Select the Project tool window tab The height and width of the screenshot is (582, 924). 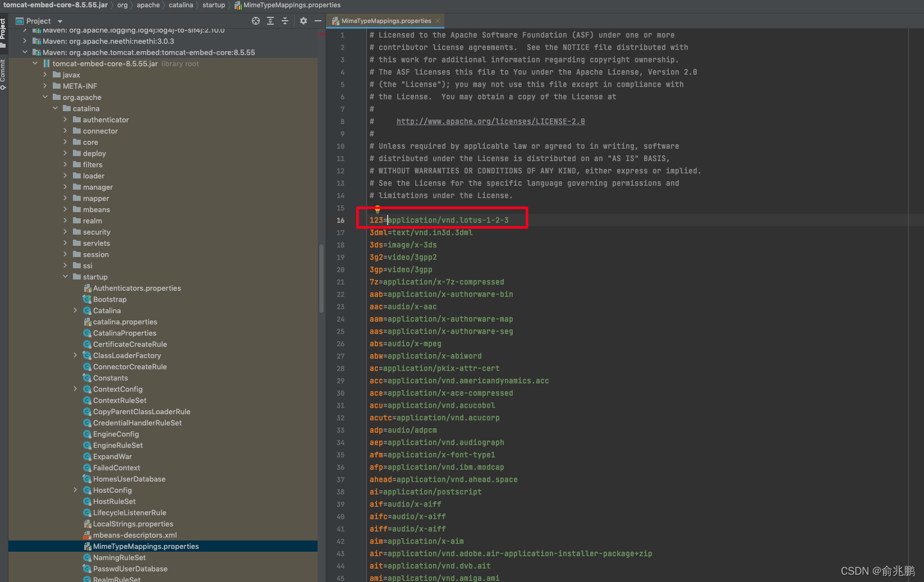click(3, 33)
